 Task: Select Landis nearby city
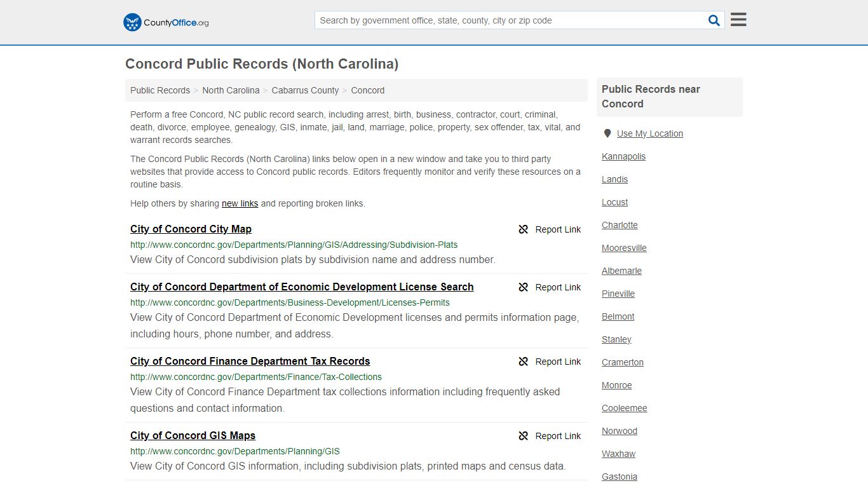click(x=614, y=179)
